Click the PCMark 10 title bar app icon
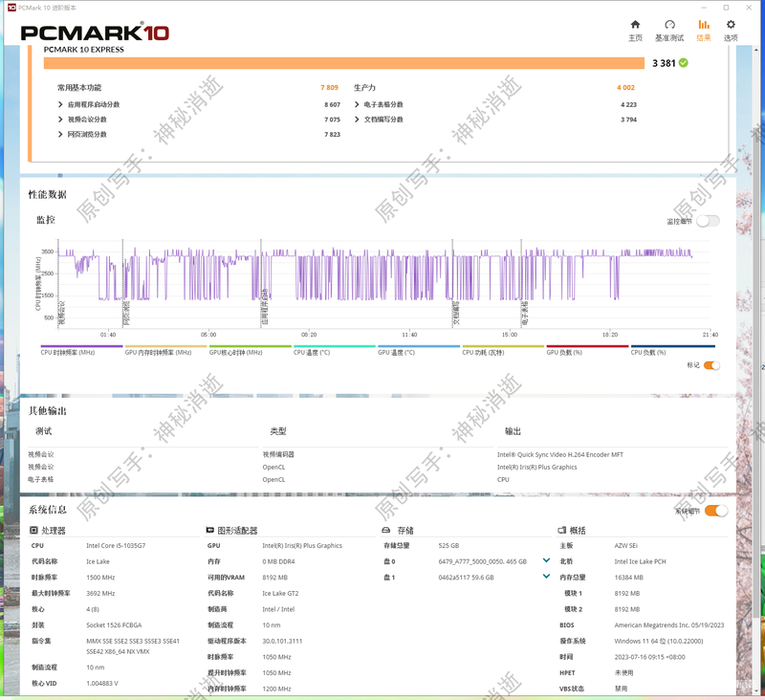The width and height of the screenshot is (765, 700). click(x=11, y=8)
